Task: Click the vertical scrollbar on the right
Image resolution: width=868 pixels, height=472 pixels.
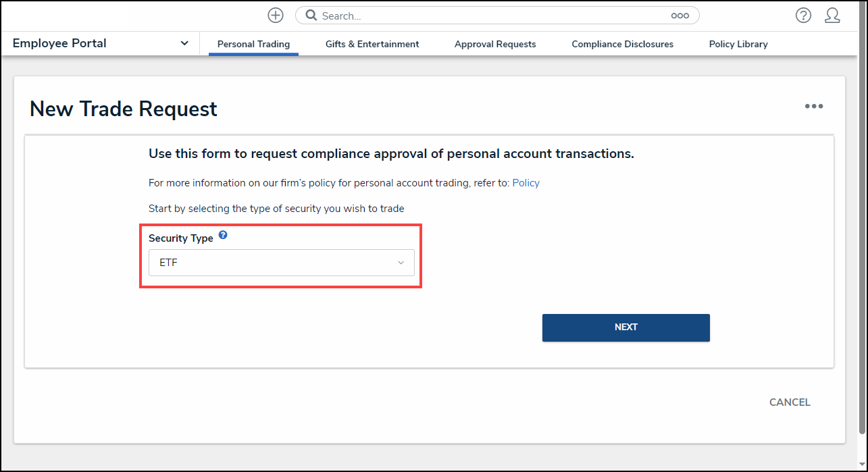Action: 861,236
